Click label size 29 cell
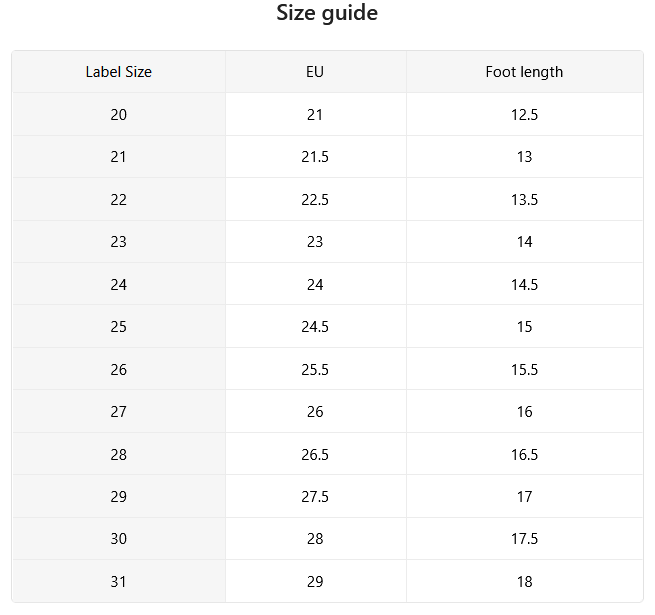This screenshot has width=655, height=615. point(119,496)
